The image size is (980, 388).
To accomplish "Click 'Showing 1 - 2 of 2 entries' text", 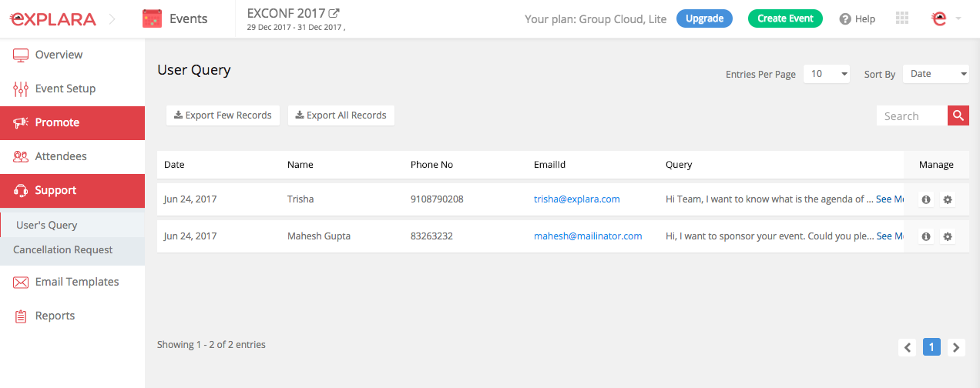I will coord(211,345).
